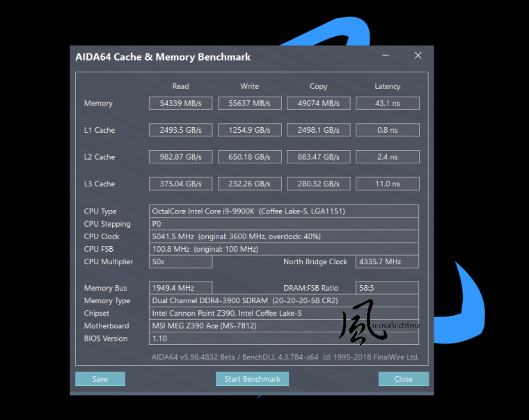Image resolution: width=529 pixels, height=420 pixels.
Task: Select the Memory Copy value 49074 MB/s
Action: coord(319,103)
